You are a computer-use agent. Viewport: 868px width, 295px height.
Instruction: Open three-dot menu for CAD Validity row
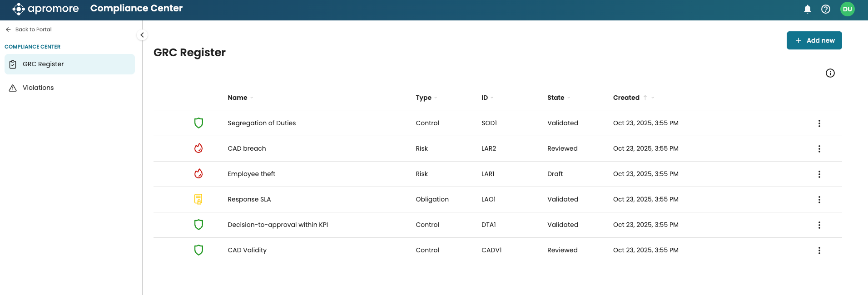click(x=819, y=251)
